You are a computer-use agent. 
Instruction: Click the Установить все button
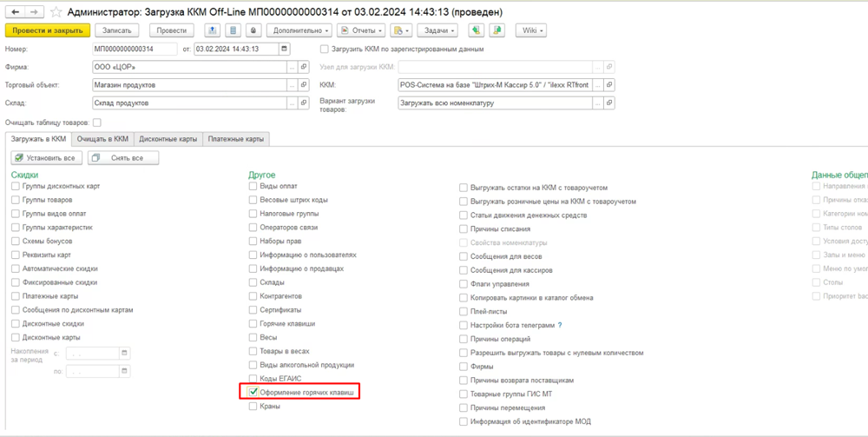pyautogui.click(x=46, y=158)
